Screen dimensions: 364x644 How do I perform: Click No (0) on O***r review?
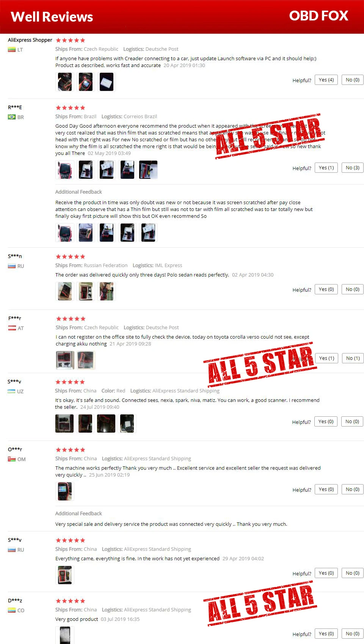[x=352, y=489]
